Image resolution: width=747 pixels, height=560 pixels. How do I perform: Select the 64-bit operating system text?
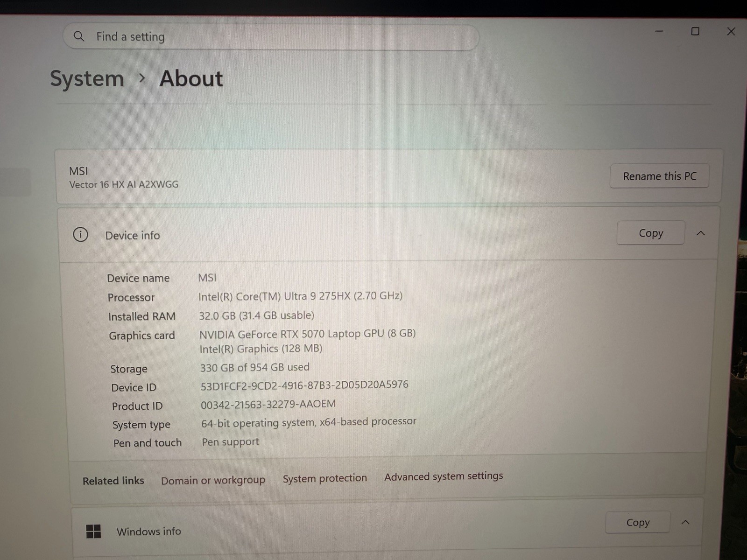(x=309, y=422)
